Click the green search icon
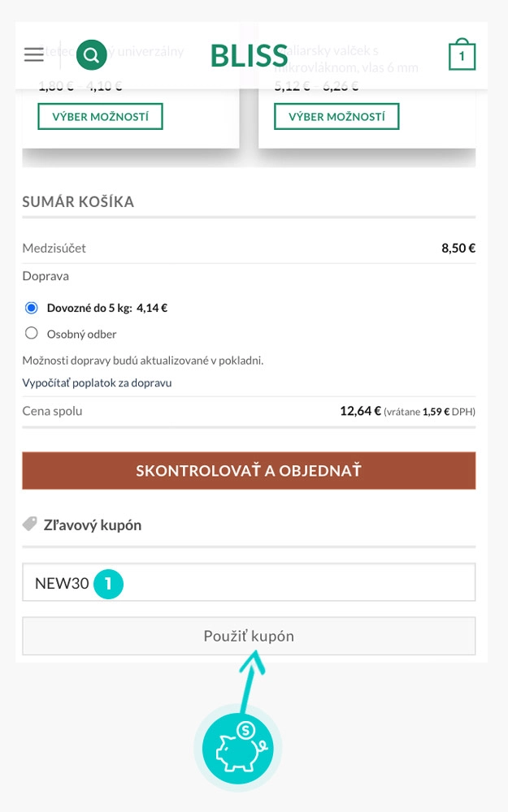The image size is (508, 812). coord(91,54)
